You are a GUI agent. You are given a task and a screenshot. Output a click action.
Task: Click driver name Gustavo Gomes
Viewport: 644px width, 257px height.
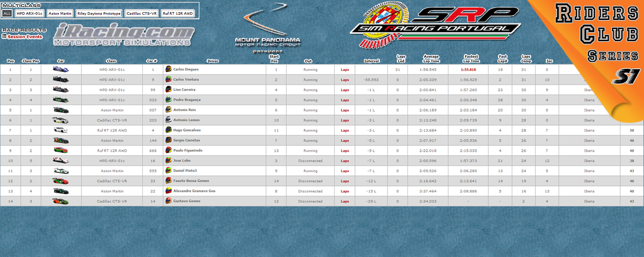click(187, 201)
